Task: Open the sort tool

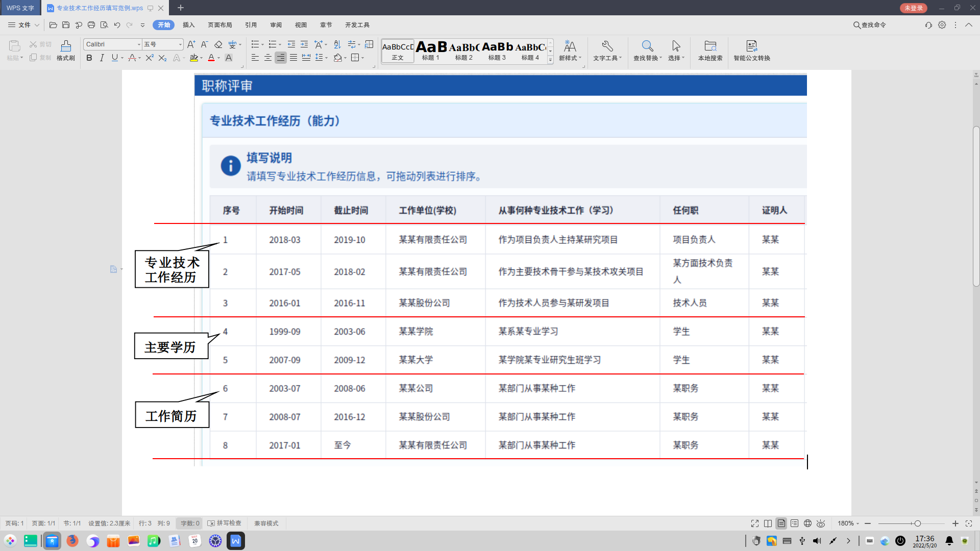Action: [337, 44]
